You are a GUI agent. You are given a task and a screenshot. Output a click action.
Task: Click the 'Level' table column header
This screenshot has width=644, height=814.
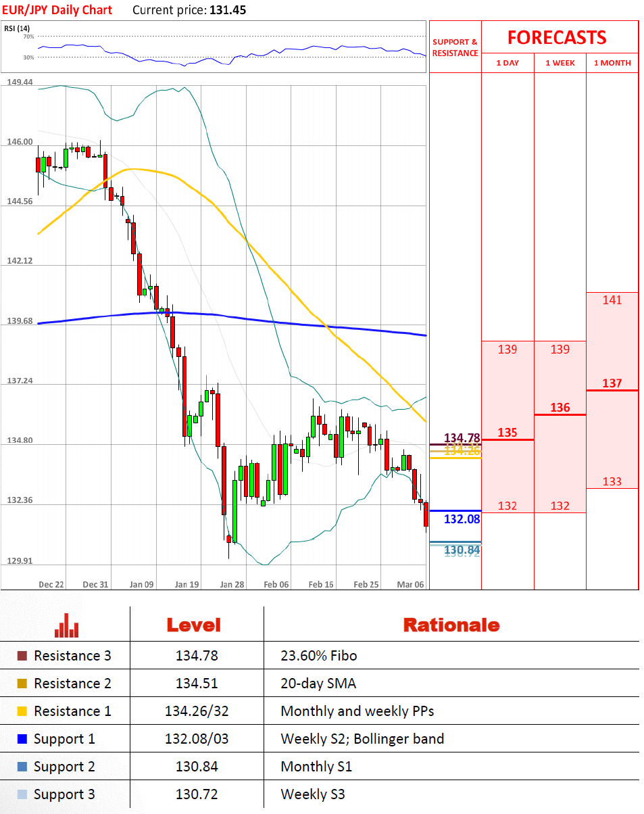pyautogui.click(x=194, y=625)
